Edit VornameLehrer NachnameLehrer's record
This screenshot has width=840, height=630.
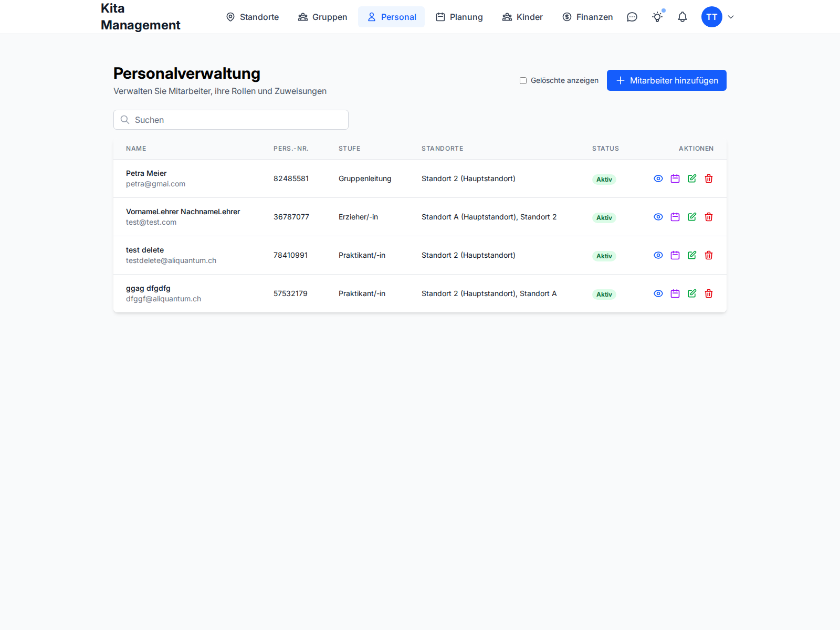[692, 217]
